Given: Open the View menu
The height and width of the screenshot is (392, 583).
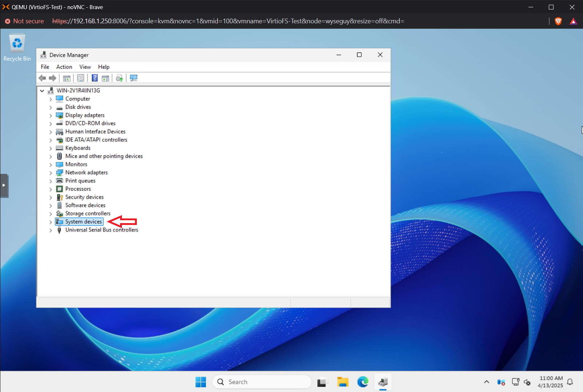Looking at the screenshot, I should click(x=85, y=67).
